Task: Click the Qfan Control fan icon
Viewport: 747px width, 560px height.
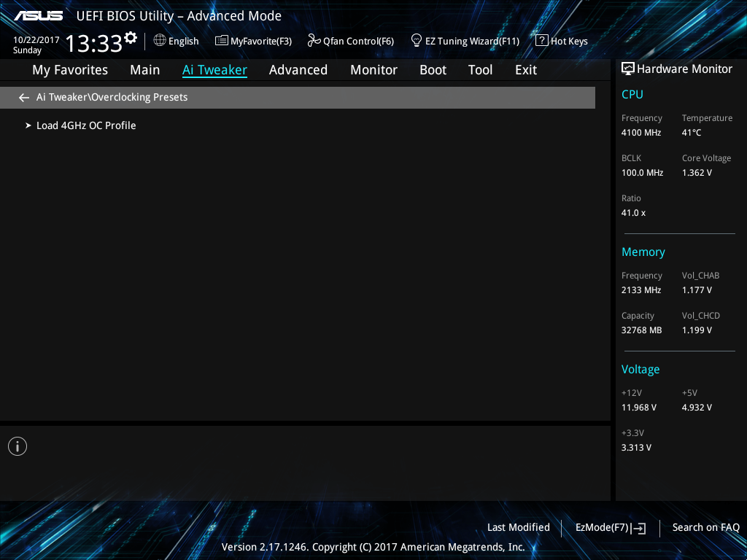Action: click(x=314, y=41)
